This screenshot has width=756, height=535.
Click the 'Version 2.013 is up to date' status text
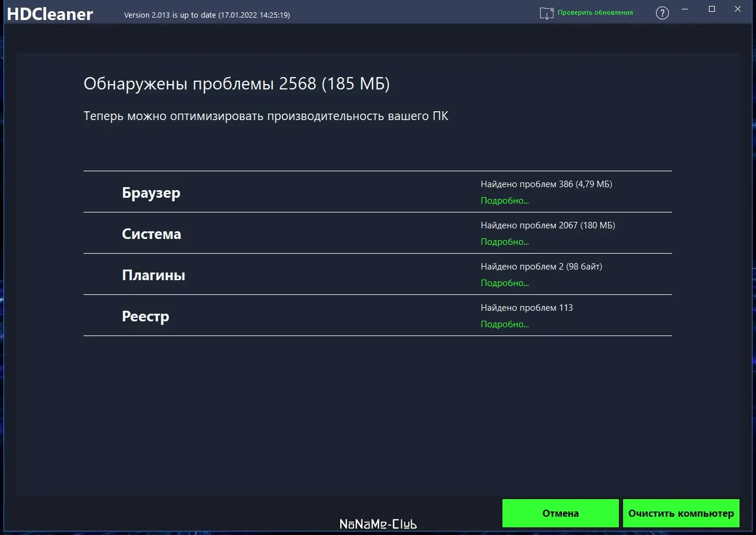(x=207, y=15)
